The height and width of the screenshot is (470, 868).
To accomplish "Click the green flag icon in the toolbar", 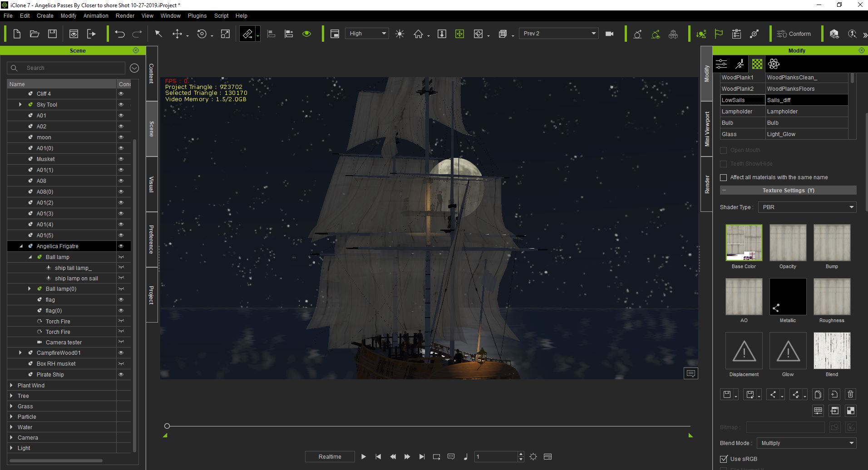I will pyautogui.click(x=719, y=34).
